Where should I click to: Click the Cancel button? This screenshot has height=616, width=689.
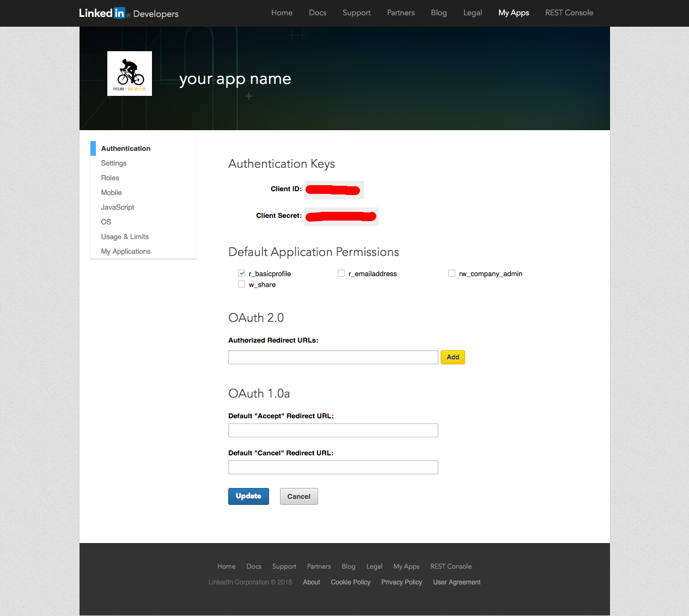[x=298, y=496]
